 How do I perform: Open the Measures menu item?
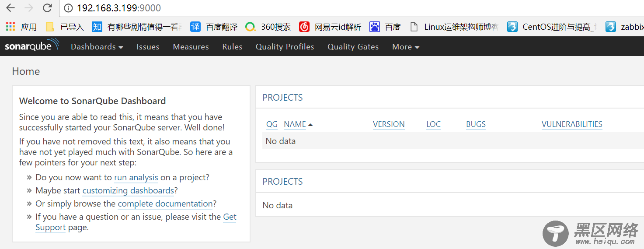click(191, 47)
